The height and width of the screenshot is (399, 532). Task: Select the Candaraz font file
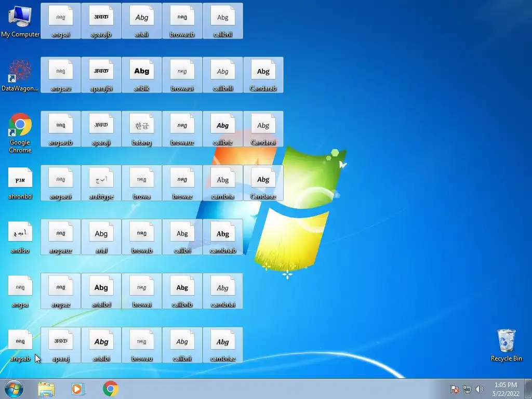[x=263, y=183]
